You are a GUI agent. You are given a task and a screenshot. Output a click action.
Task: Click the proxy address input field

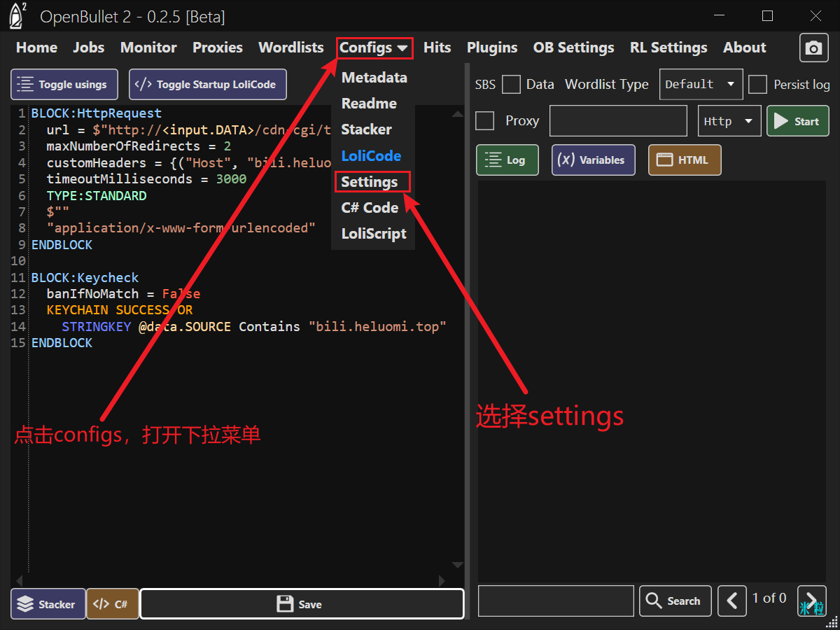point(618,121)
